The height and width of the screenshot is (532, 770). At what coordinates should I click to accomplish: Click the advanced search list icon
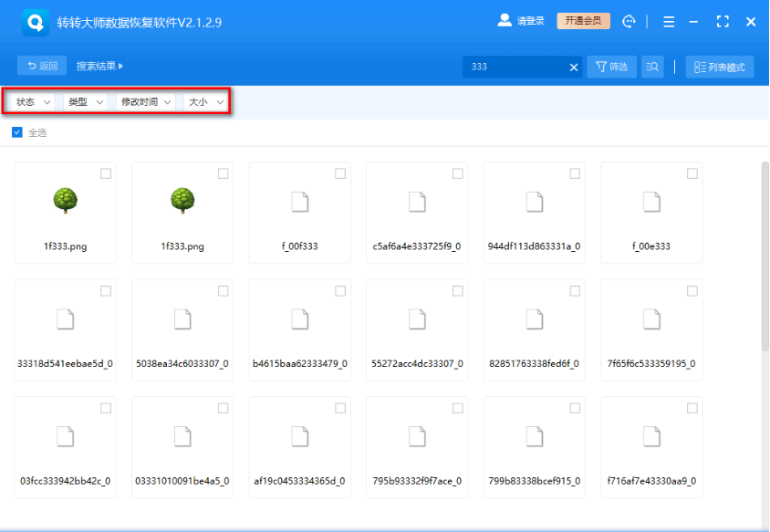pyautogui.click(x=651, y=67)
